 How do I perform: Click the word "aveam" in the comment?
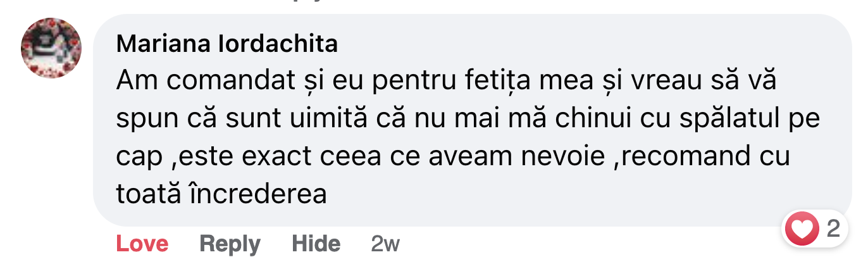[453, 157]
